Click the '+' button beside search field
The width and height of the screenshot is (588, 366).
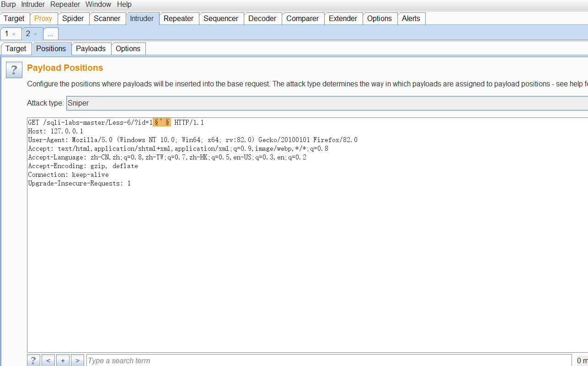[x=63, y=361]
